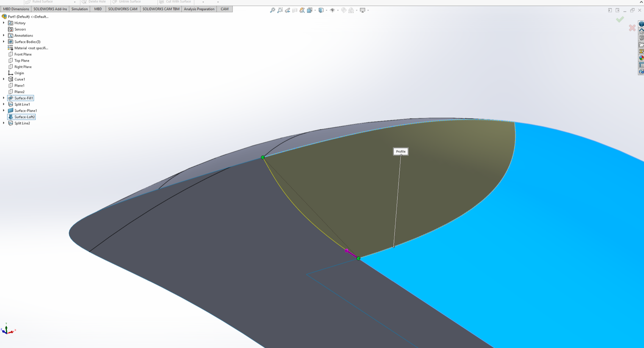644x348 pixels.
Task: Switch to the SOLIDWORKS Add-Ins tab
Action: coord(50,9)
